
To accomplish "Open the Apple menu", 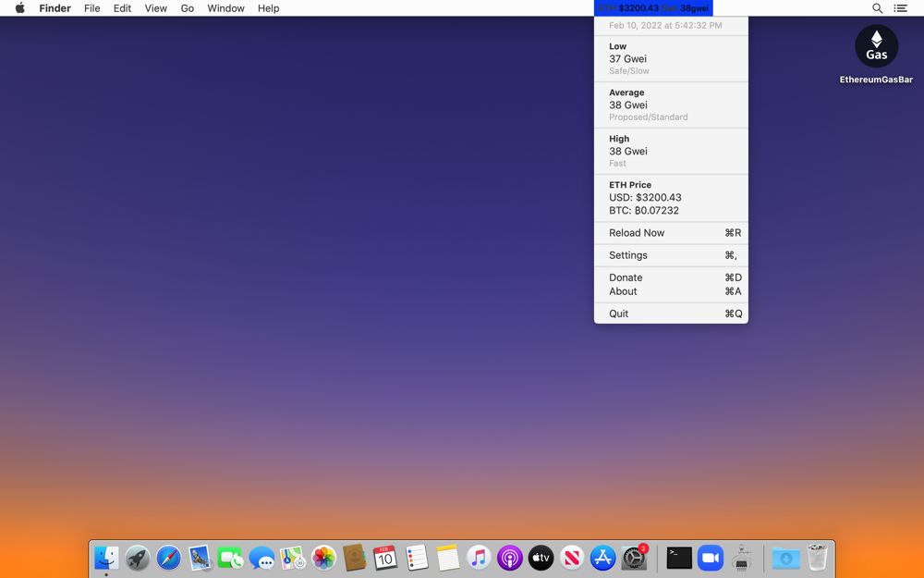I will (x=20, y=8).
